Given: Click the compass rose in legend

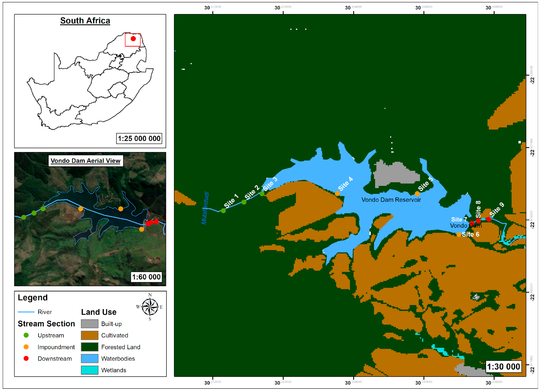Looking at the screenshot, I should (x=150, y=307).
